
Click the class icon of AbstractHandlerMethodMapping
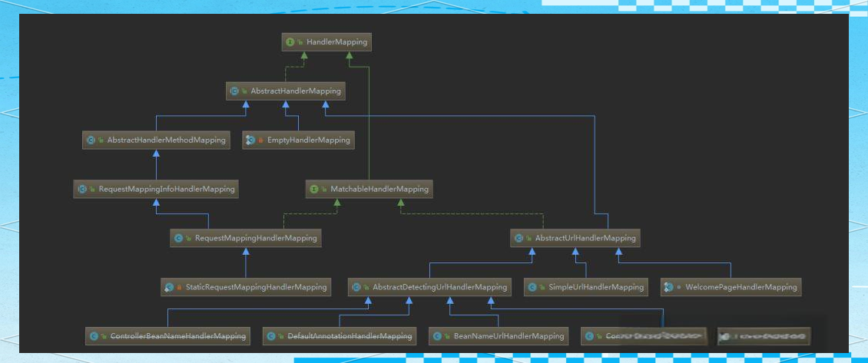coord(91,140)
